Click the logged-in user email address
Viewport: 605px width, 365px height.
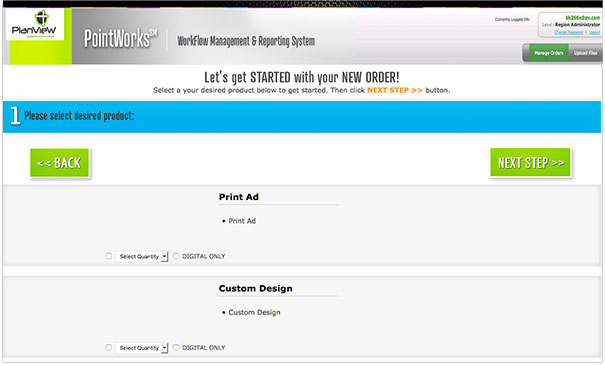[583, 18]
